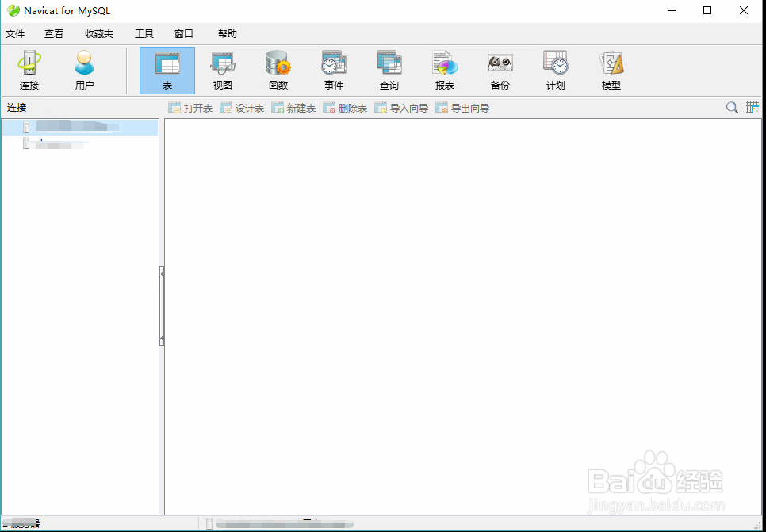
Task: Toggle the grid view layout icon
Action: click(753, 108)
